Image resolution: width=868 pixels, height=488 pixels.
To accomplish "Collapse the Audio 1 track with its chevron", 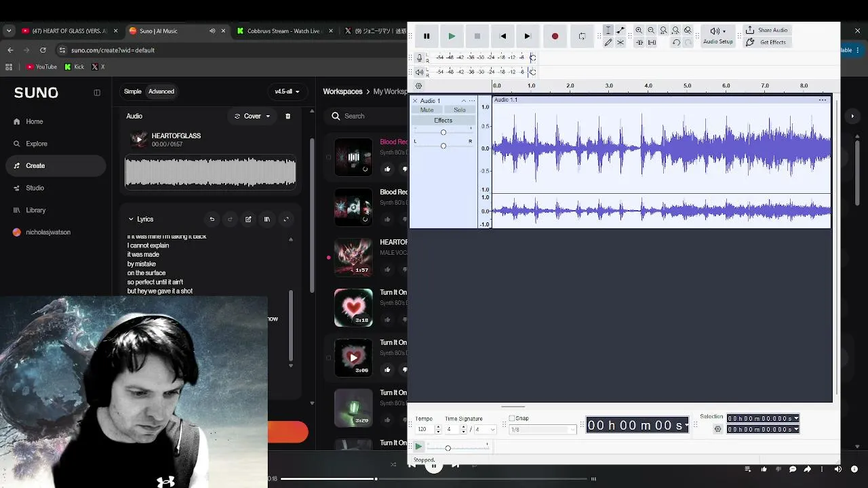I will click(x=464, y=101).
